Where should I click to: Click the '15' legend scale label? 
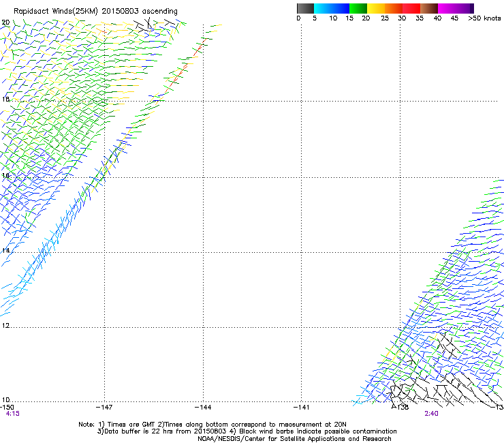(x=349, y=18)
